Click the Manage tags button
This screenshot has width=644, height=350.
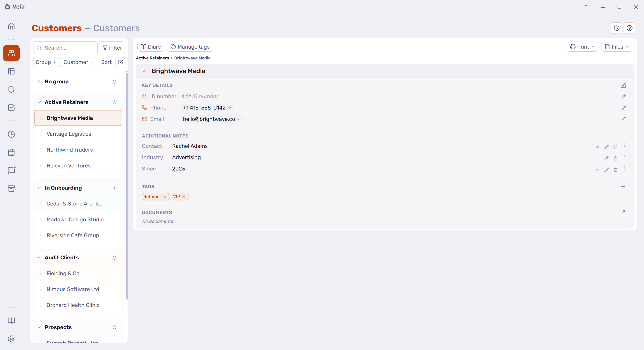point(190,47)
